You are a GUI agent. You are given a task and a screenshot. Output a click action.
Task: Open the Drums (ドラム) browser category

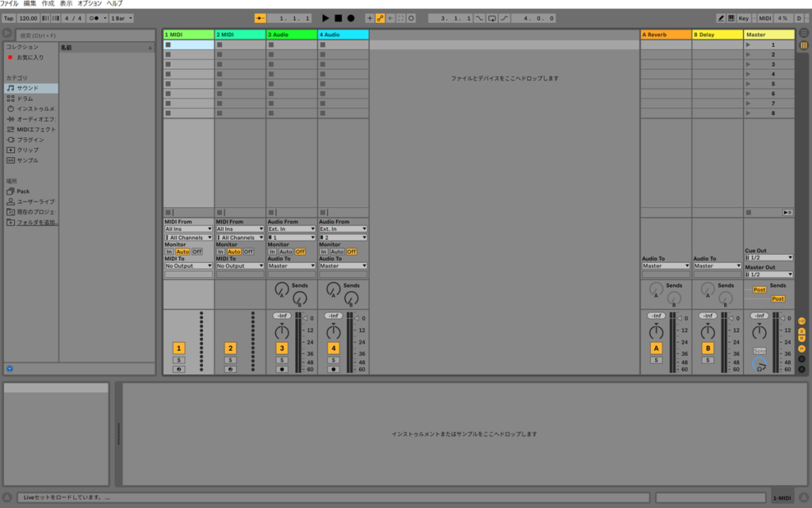pyautogui.click(x=31, y=98)
